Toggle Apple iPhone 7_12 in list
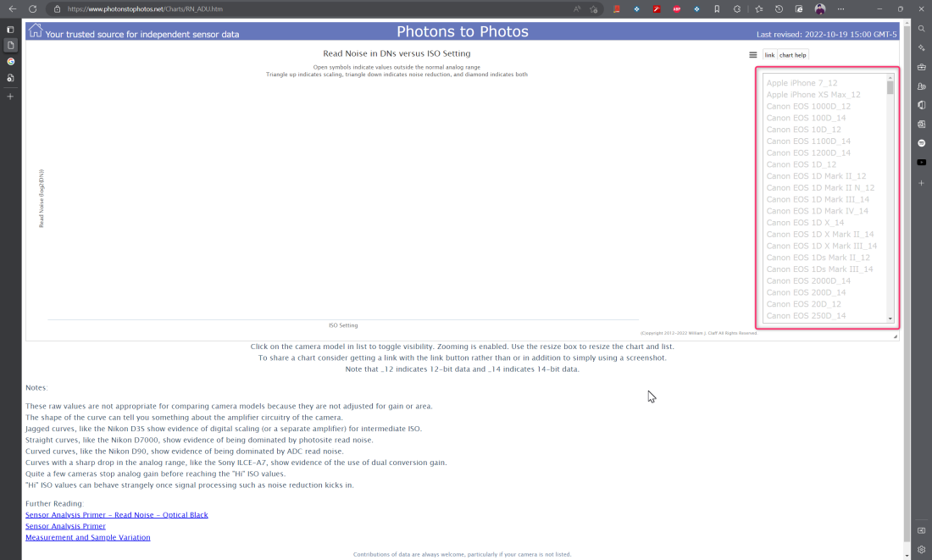The image size is (932, 560). [x=802, y=83]
